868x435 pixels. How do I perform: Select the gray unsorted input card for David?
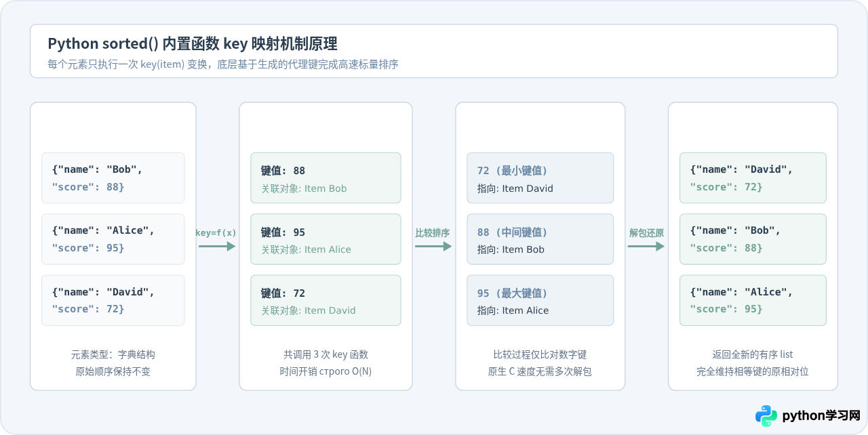coord(113,300)
